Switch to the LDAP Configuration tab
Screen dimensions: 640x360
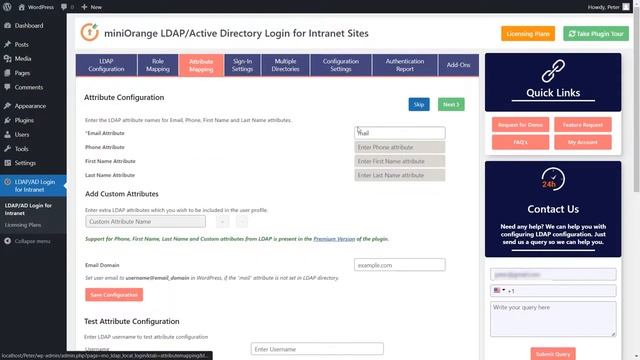(106, 65)
